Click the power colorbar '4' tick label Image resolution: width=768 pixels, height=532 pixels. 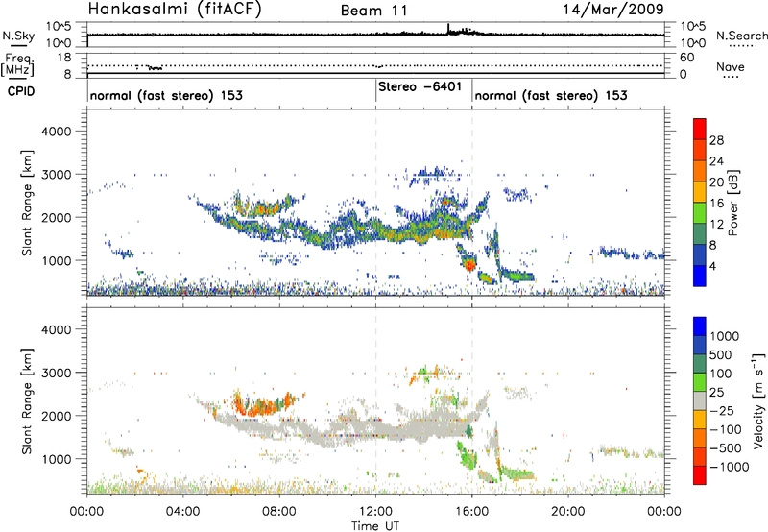click(713, 266)
